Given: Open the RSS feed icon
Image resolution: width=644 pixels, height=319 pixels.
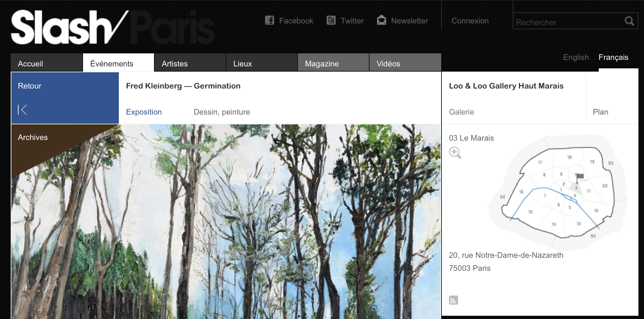Looking at the screenshot, I should [454, 300].
